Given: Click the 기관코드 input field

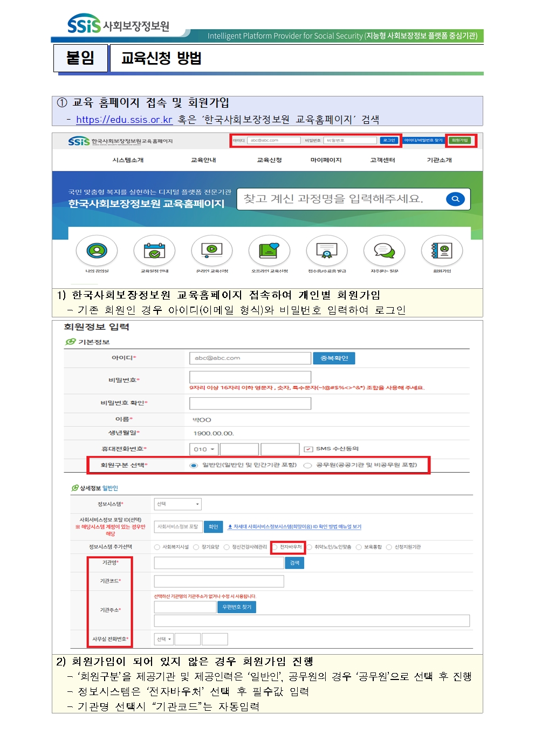Looking at the screenshot, I should click(x=219, y=581).
